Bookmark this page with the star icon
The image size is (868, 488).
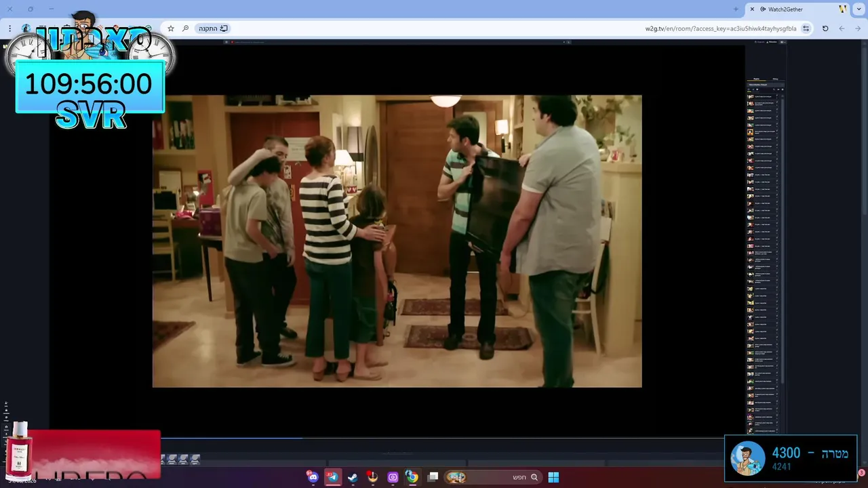coord(171,28)
